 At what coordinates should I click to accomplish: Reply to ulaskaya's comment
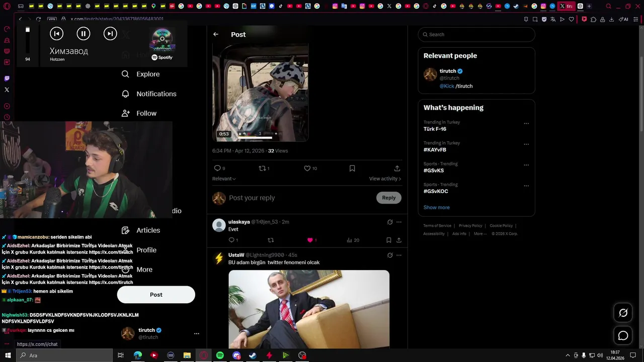pyautogui.click(x=233, y=240)
